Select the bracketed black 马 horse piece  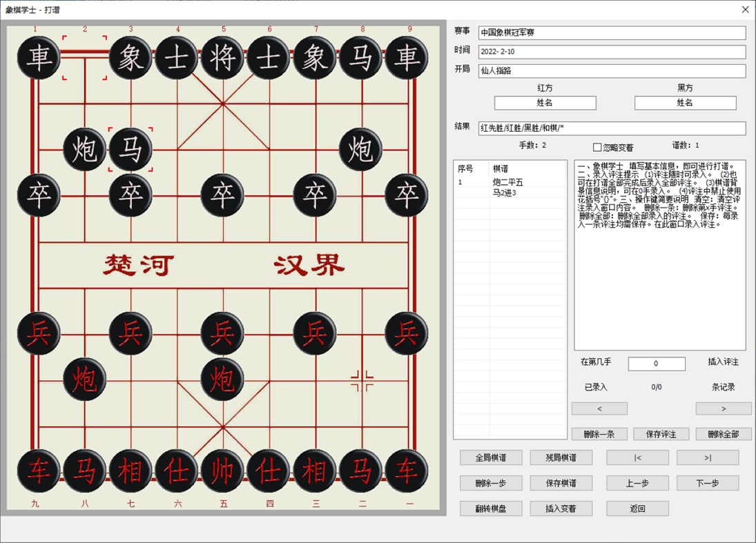point(130,149)
